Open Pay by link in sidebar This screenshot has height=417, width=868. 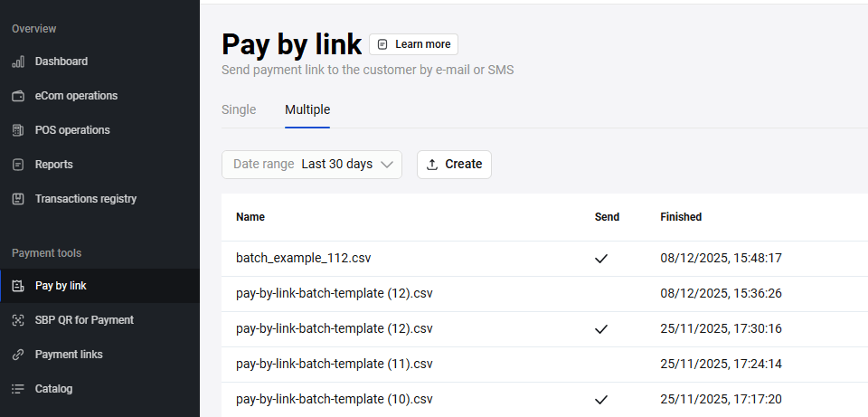[61, 286]
